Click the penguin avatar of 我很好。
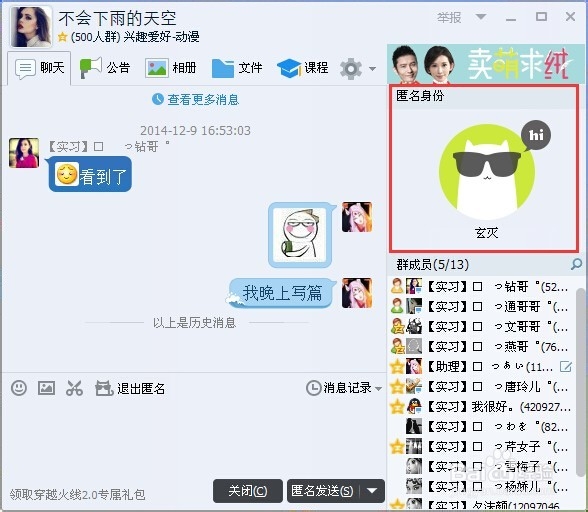 pos(414,406)
